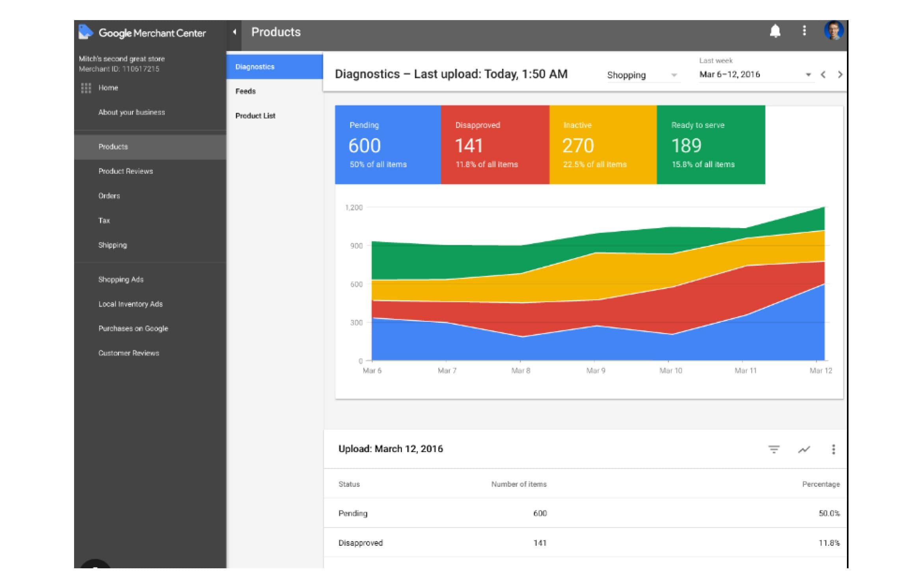This screenshot has width=923, height=588.
Task: Open the notifications bell
Action: click(775, 31)
